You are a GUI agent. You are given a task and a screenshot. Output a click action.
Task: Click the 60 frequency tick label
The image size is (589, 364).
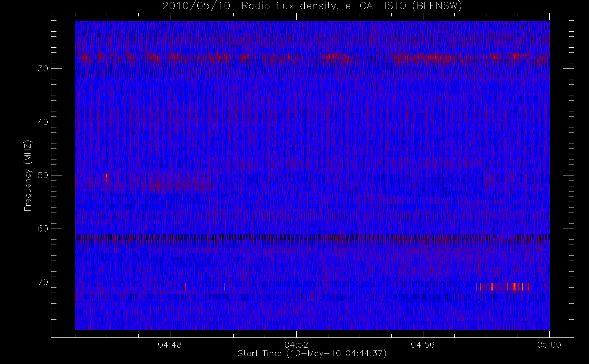click(43, 229)
